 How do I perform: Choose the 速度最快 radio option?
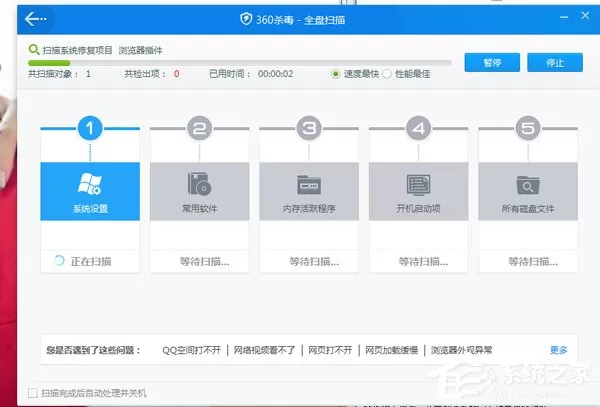(x=336, y=74)
